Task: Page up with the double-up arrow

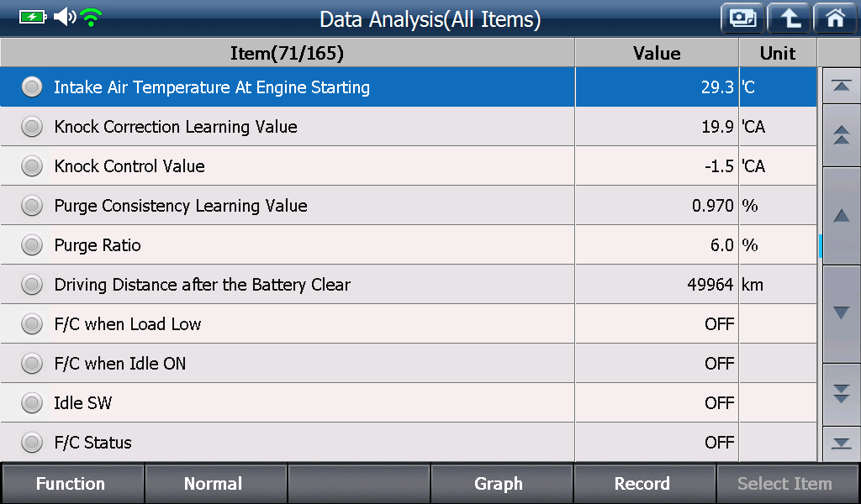Action: pos(841,135)
